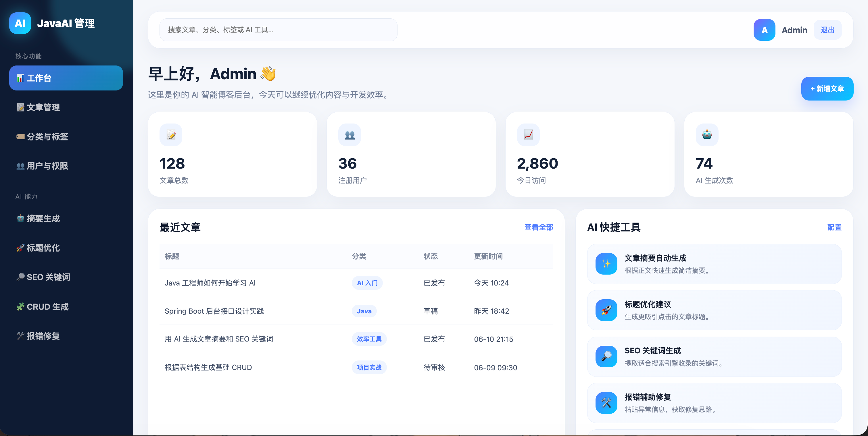The image size is (868, 436).
Task: Open the 文章摘要自动生成 tool card
Action: 714,264
